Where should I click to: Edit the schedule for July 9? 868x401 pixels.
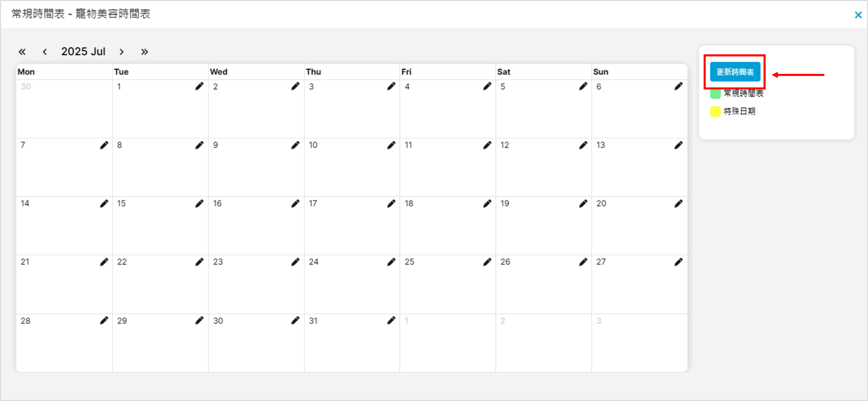point(295,145)
